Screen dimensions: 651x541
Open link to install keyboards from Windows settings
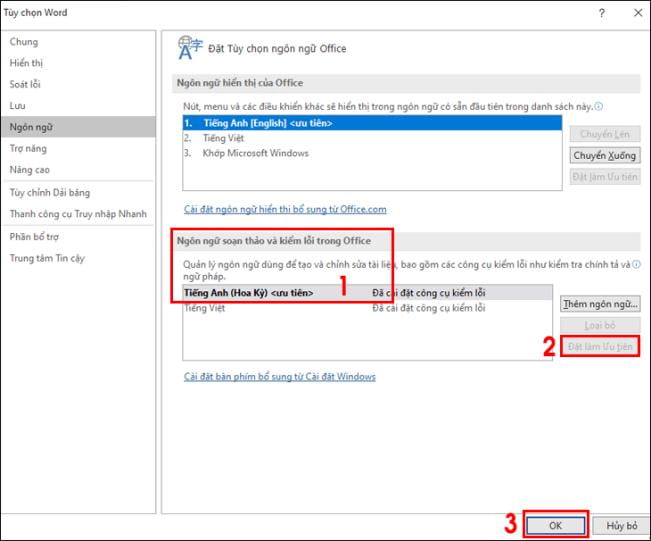tap(279, 377)
